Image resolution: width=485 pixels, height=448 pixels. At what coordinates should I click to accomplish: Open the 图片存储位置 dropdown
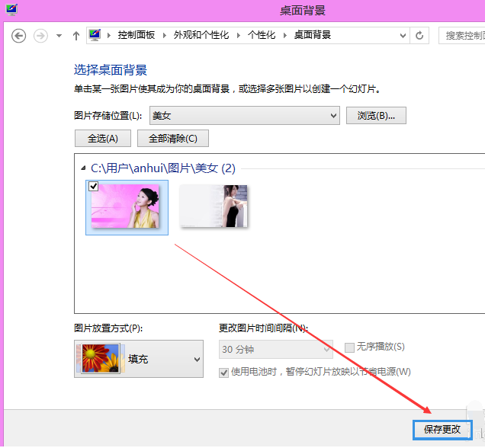[x=244, y=116]
